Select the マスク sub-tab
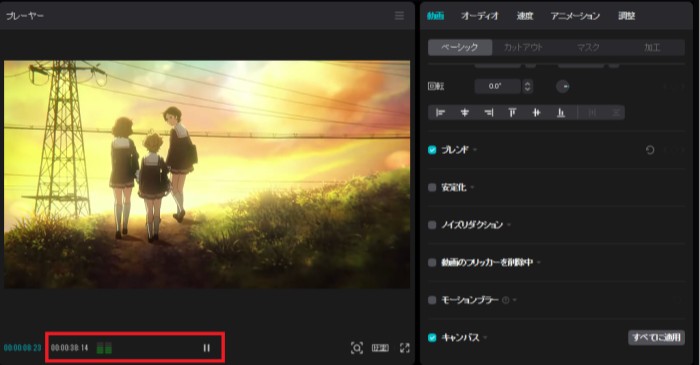Image resolution: width=700 pixels, height=365 pixels. coord(588,47)
